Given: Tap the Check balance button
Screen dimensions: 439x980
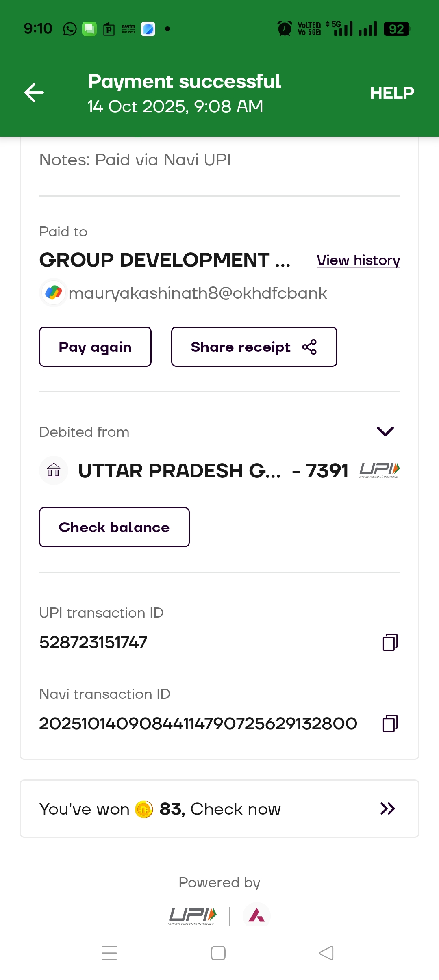Looking at the screenshot, I should tap(114, 527).
